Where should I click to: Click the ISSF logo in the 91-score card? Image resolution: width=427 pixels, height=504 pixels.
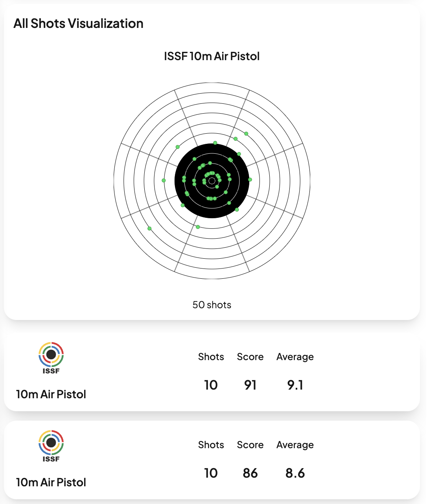tap(51, 357)
